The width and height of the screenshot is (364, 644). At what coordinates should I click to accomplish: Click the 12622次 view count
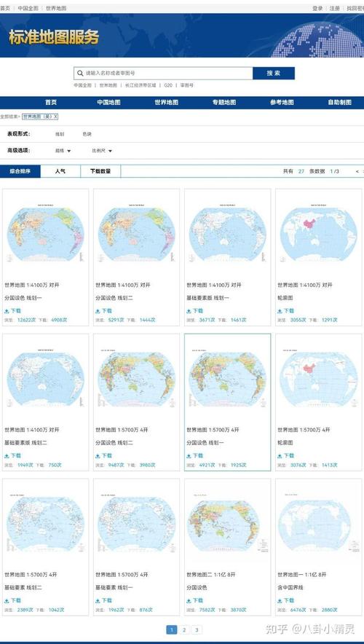point(27,320)
